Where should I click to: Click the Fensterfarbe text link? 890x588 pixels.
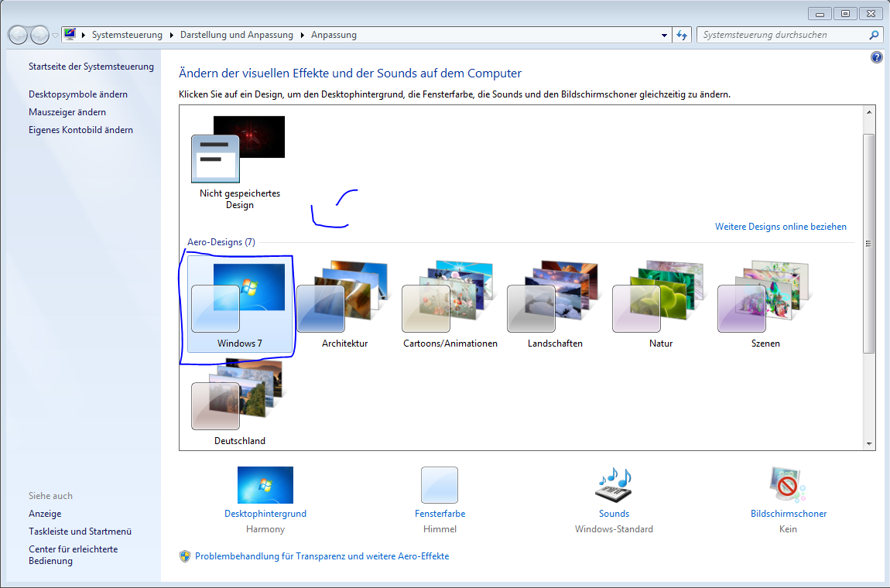440,514
